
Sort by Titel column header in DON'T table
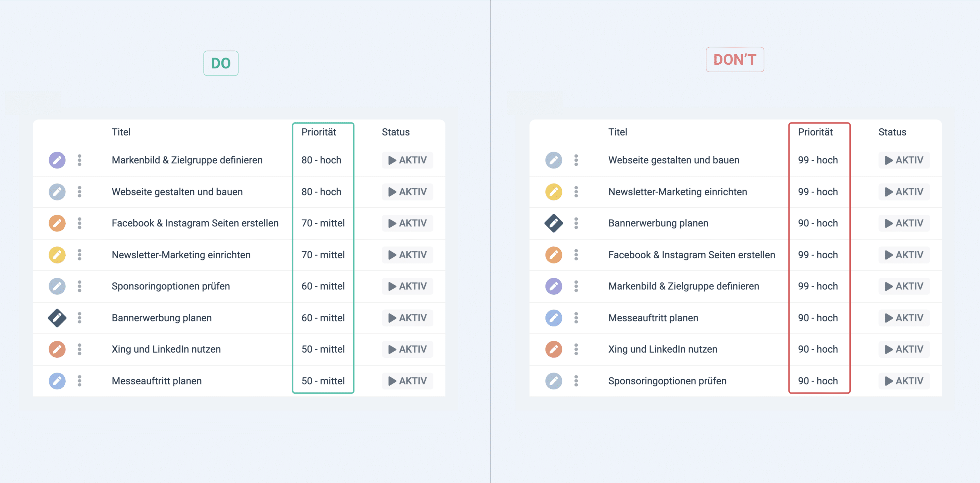(x=618, y=132)
